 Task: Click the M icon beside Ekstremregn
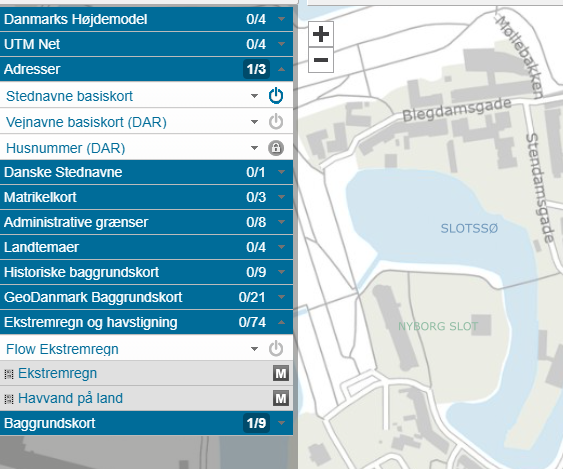[x=281, y=373]
